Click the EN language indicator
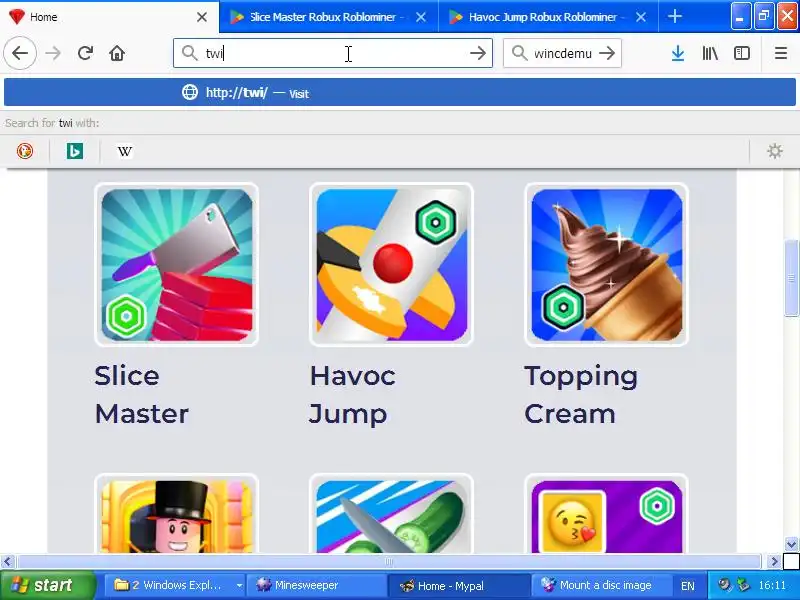 click(x=687, y=586)
